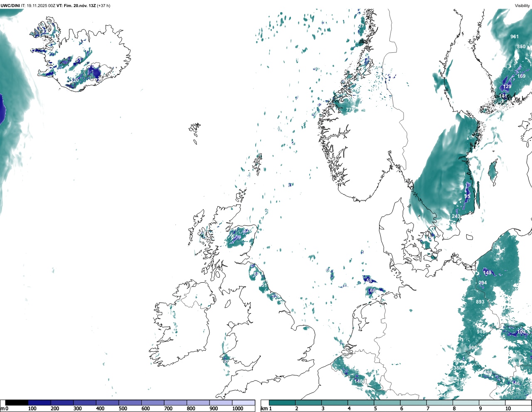Click the '58' value north of the Netherlands
The width and height of the screenshot is (532, 412).
[369, 281]
